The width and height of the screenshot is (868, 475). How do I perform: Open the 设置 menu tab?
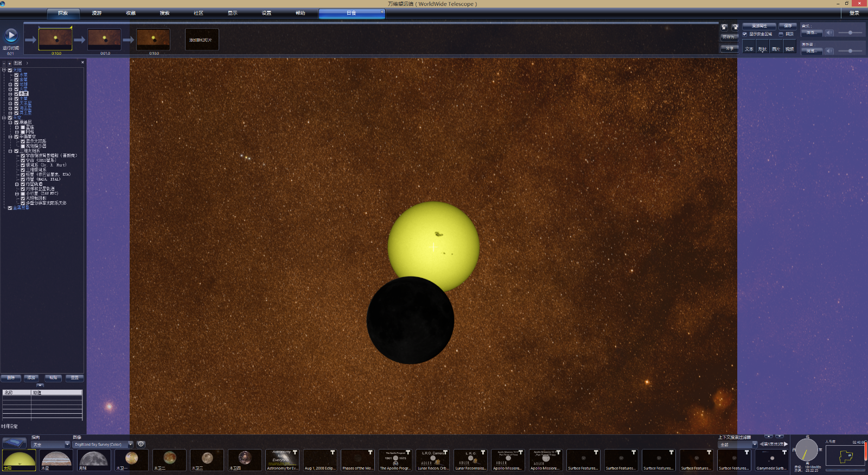(x=266, y=13)
